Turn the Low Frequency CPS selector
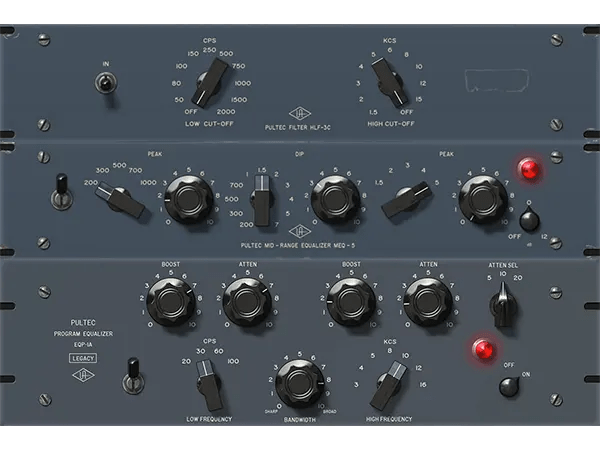The height and width of the screenshot is (450, 600). pos(209,385)
